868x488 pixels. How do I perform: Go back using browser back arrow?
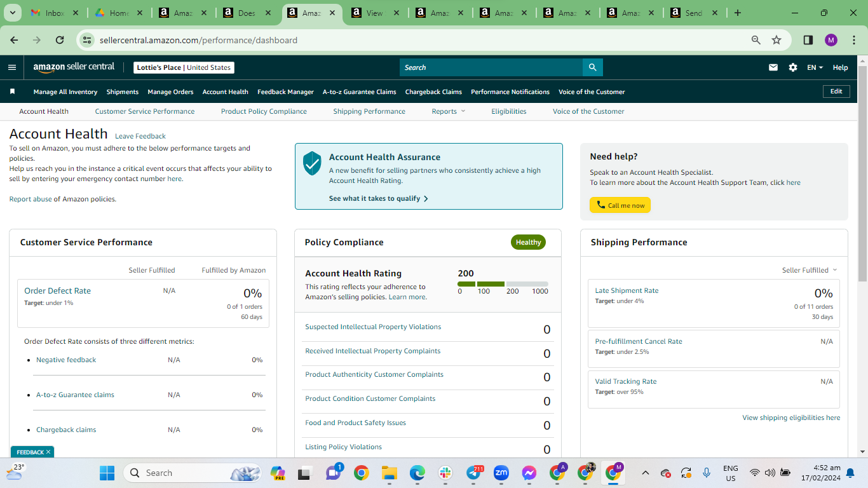tap(14, 40)
